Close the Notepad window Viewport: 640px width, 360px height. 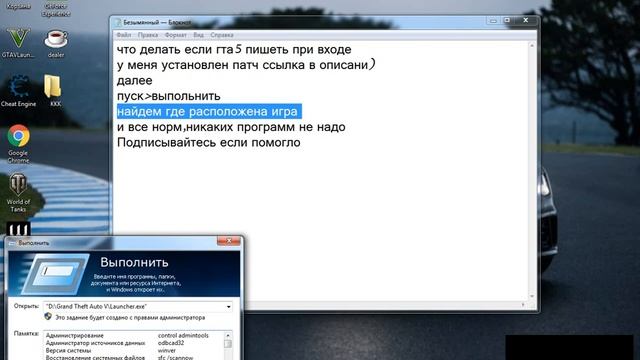pos(526,20)
